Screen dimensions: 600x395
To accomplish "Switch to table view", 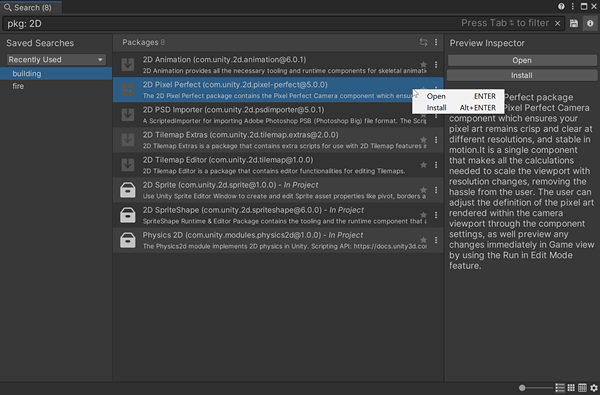I will click(x=582, y=388).
